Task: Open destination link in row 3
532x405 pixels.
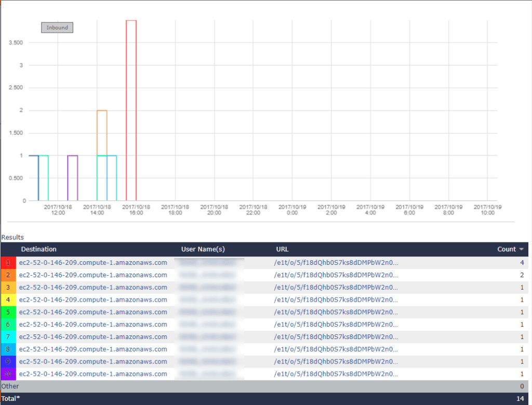Action: tap(93, 288)
